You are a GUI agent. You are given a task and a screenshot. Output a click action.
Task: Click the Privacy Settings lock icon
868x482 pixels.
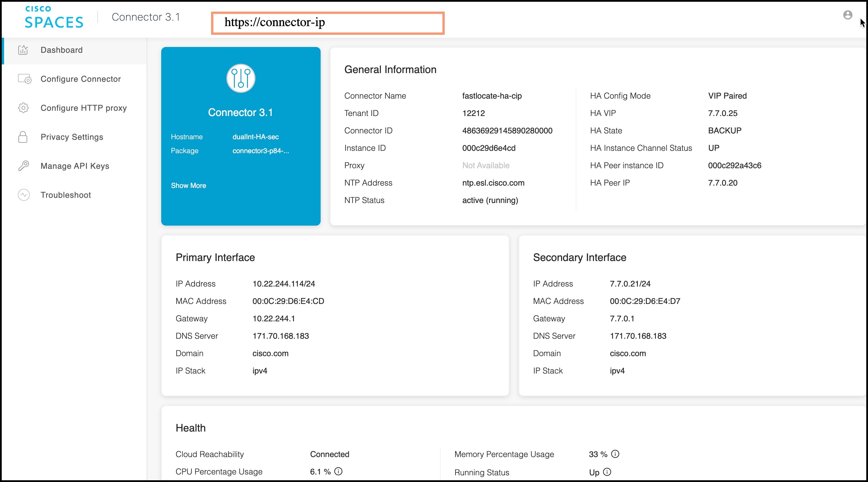[x=23, y=137]
